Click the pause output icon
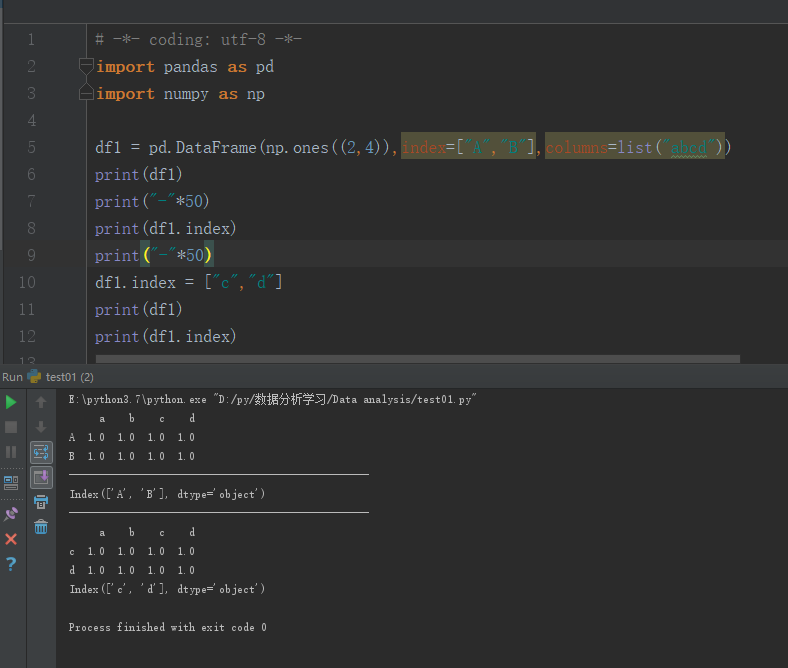 11,452
